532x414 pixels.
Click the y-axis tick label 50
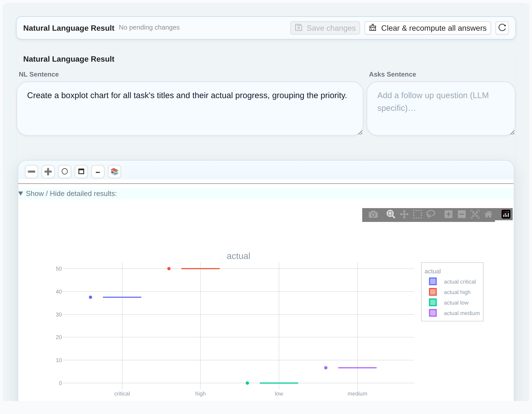(59, 269)
